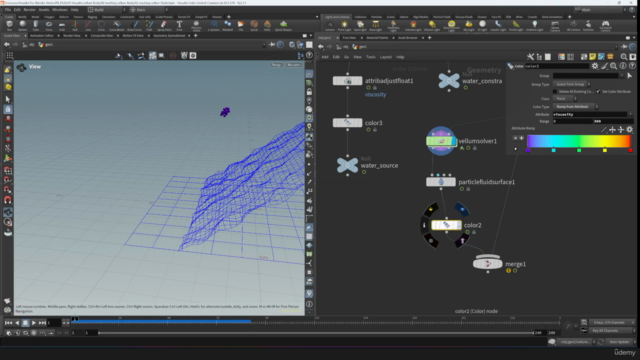Select the group with arrow picker button
This screenshot has height=360, width=640.
click(x=629, y=76)
